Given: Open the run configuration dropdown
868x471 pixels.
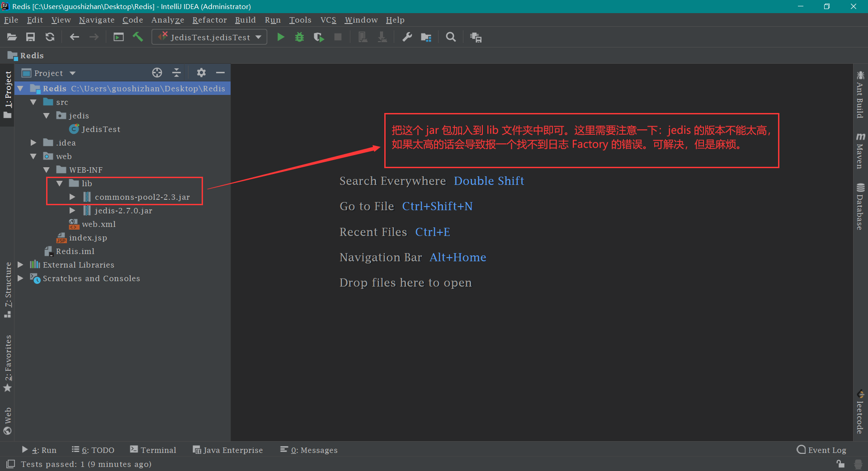Looking at the screenshot, I should click(258, 37).
